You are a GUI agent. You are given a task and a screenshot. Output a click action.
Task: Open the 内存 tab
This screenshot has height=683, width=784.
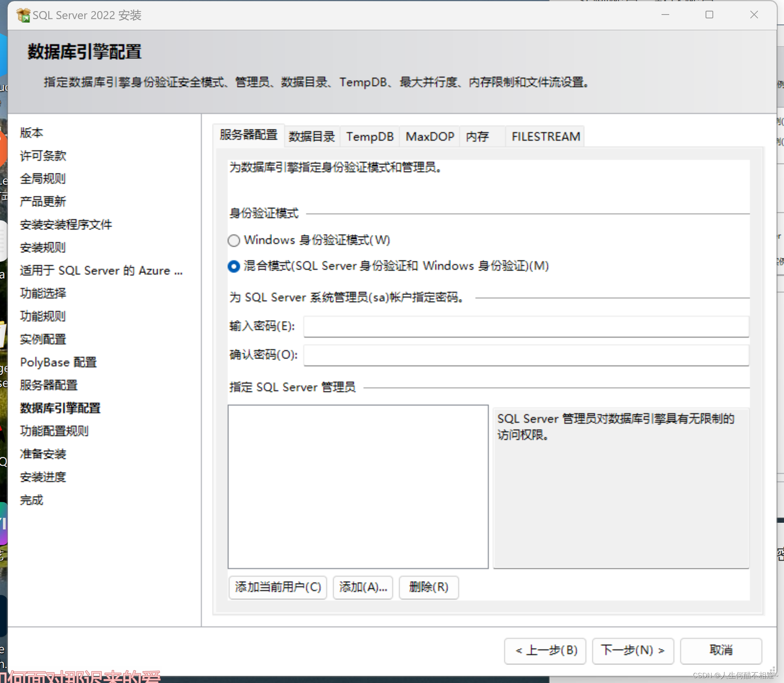[x=482, y=137]
